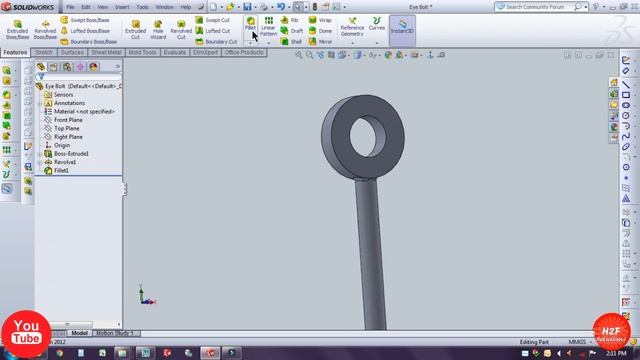Screen dimensions: 640x360
Task: Expand the Curves dropdown arrow
Action: (376, 43)
